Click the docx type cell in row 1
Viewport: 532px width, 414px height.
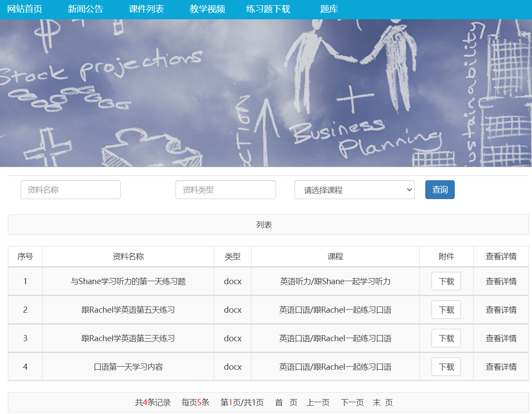click(x=233, y=282)
